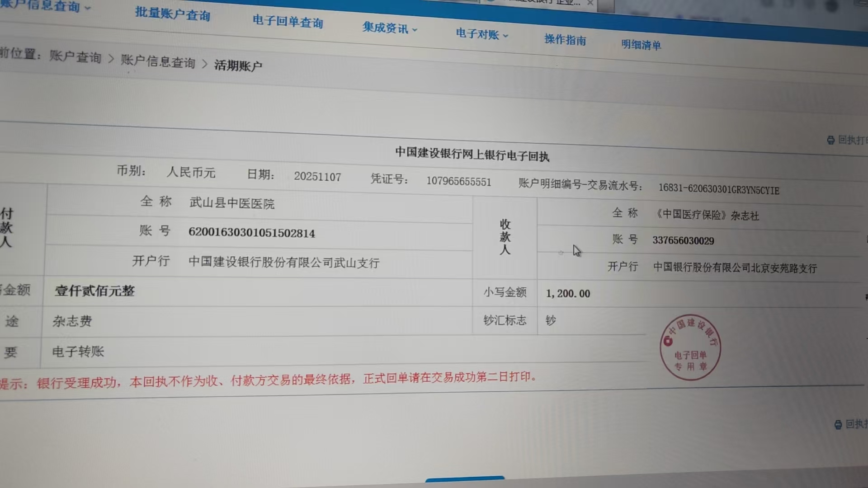
Task: Open the 批量账户查询 menu item
Action: pos(173,14)
